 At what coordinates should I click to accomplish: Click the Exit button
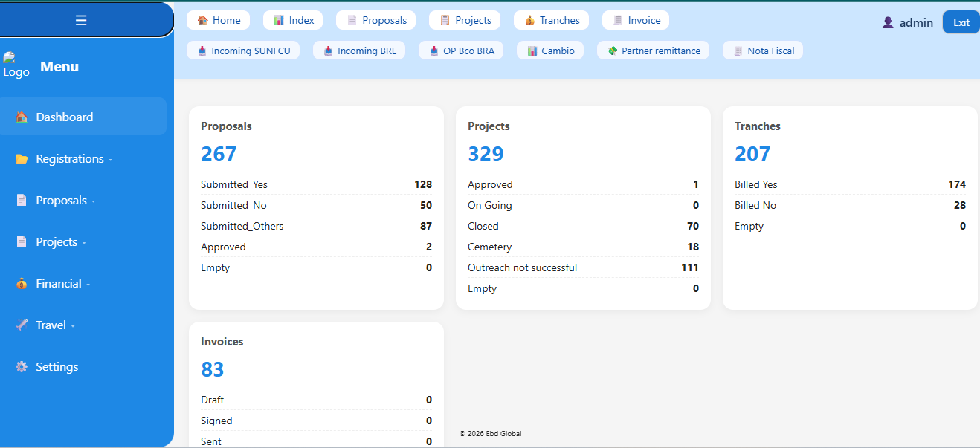click(x=961, y=22)
